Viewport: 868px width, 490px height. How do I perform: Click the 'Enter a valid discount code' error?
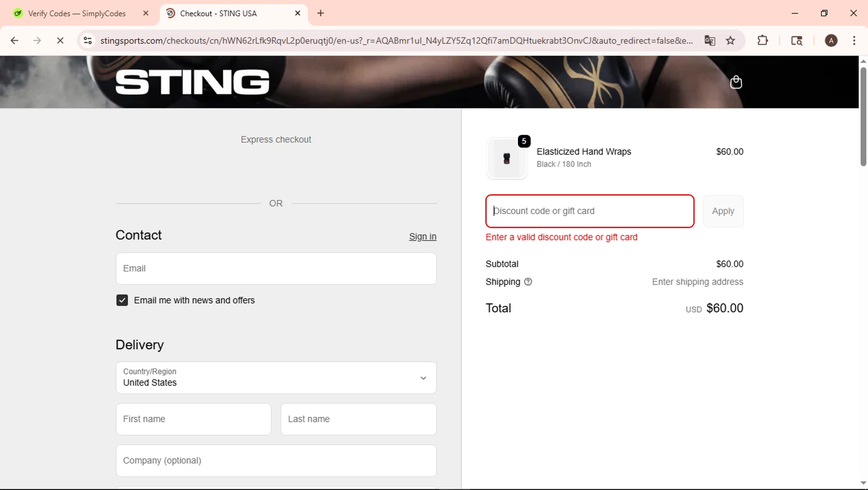click(561, 237)
